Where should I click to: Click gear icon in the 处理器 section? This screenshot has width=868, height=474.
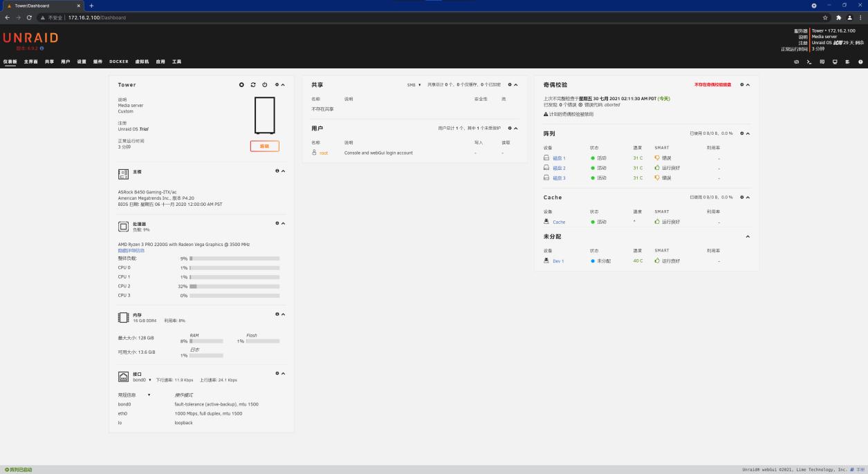(277, 223)
